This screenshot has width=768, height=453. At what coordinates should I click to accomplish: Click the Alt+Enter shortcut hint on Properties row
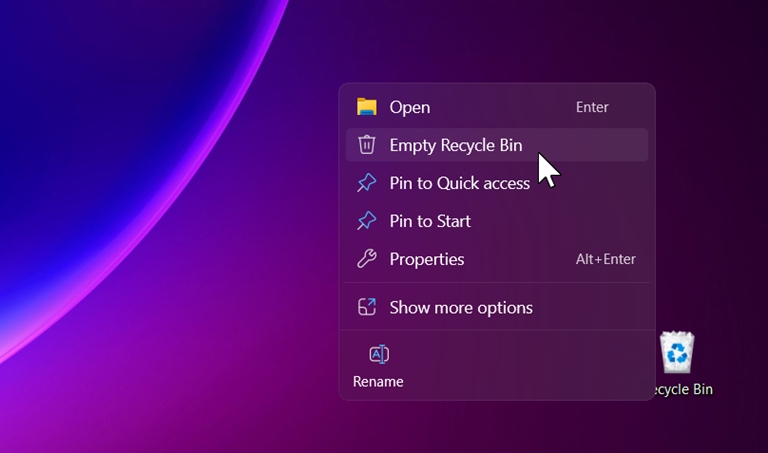[x=605, y=259]
